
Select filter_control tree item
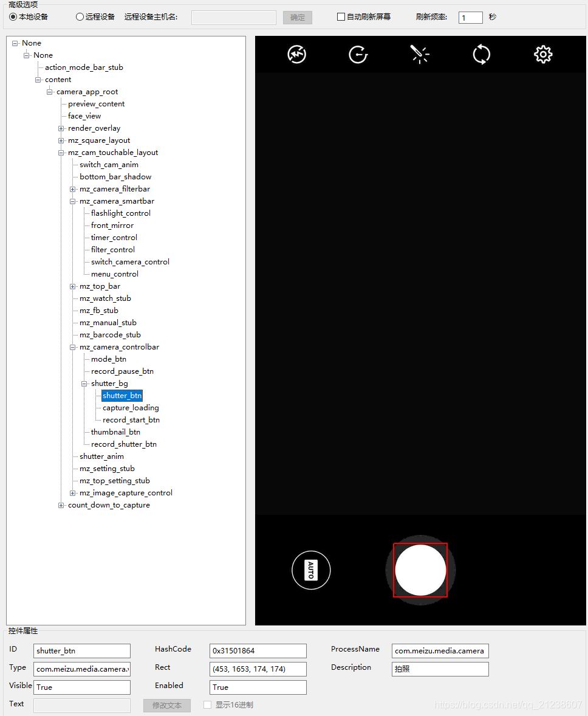coord(113,250)
